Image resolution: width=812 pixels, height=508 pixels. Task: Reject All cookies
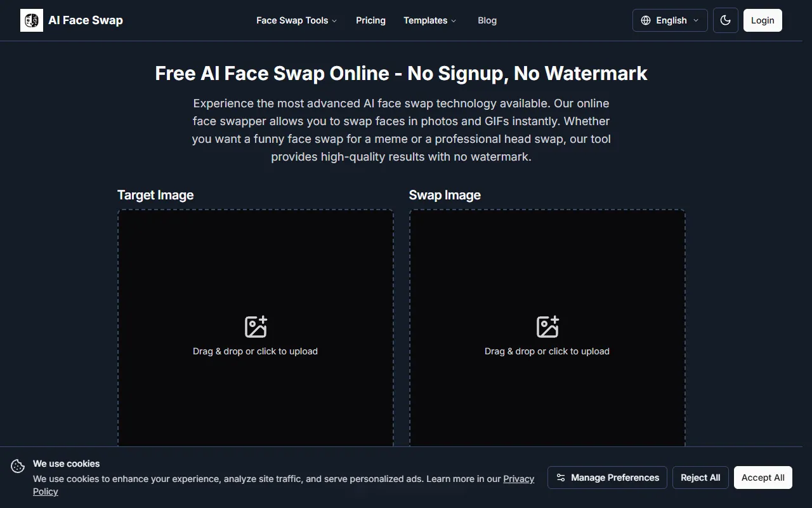tap(700, 478)
